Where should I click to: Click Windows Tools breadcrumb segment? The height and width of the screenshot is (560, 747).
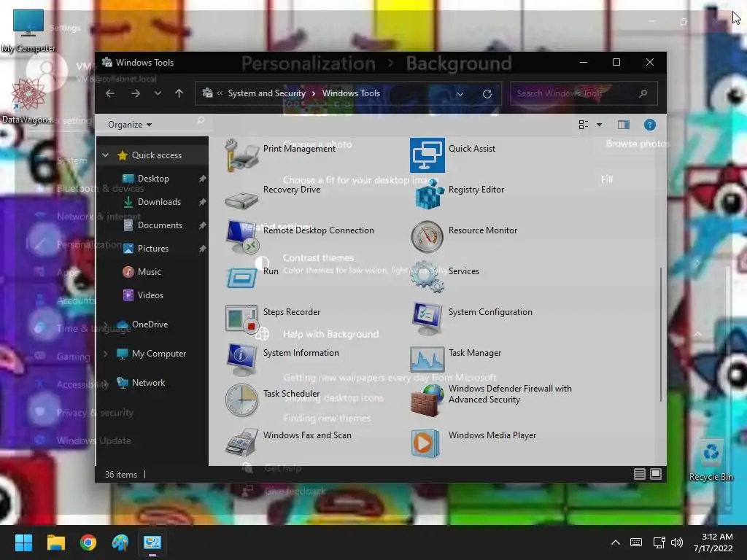pyautogui.click(x=351, y=93)
